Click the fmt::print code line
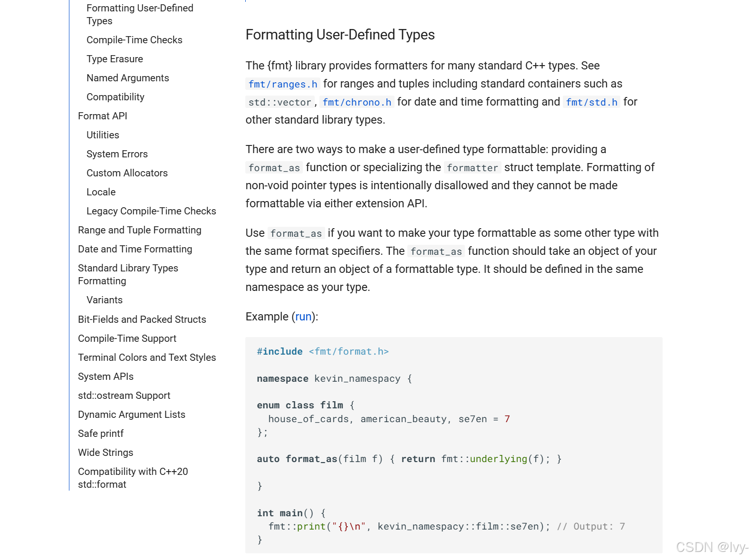Image resolution: width=751 pixels, height=560 pixels. [447, 527]
